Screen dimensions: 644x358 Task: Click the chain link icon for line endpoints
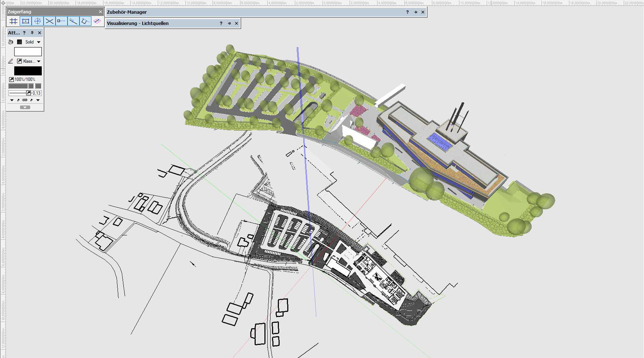[x=25, y=100]
